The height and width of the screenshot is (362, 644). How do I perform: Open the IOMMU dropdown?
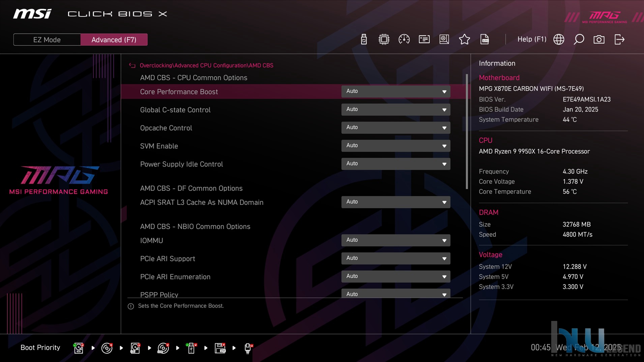coord(396,240)
